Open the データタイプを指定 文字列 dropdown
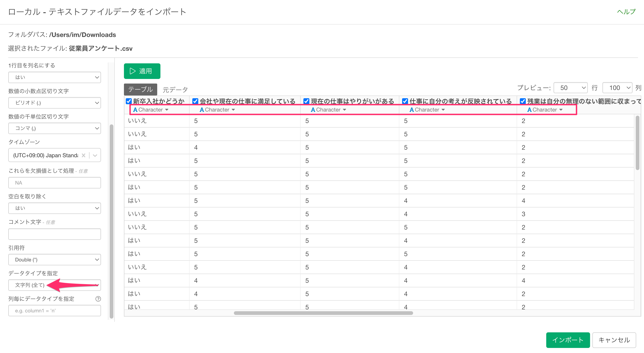The image size is (644, 353). pos(54,285)
